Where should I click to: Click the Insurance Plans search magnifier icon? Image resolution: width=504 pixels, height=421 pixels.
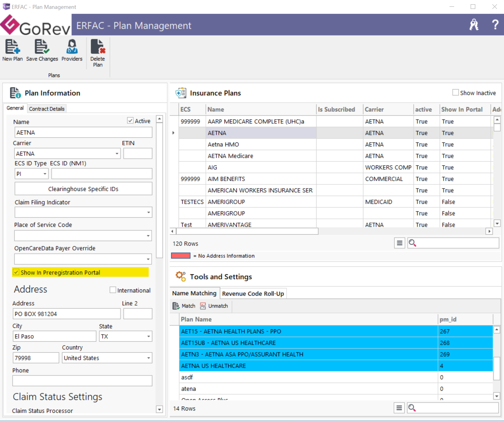pyautogui.click(x=413, y=243)
